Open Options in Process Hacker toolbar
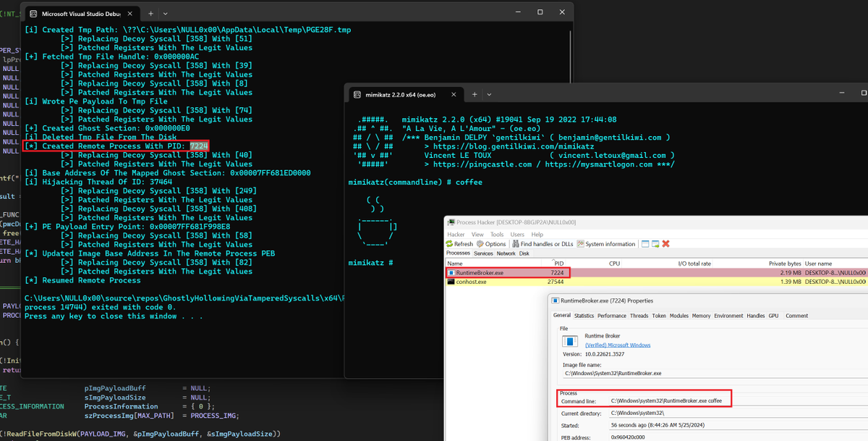This screenshot has height=441, width=868. pyautogui.click(x=491, y=244)
